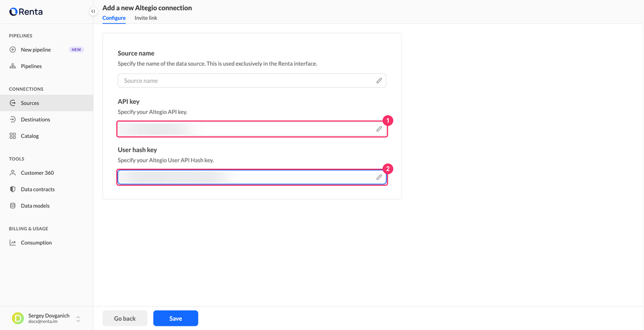Viewport: 644px width, 330px height.
Task: Click the Data models database icon
Action: 13,206
